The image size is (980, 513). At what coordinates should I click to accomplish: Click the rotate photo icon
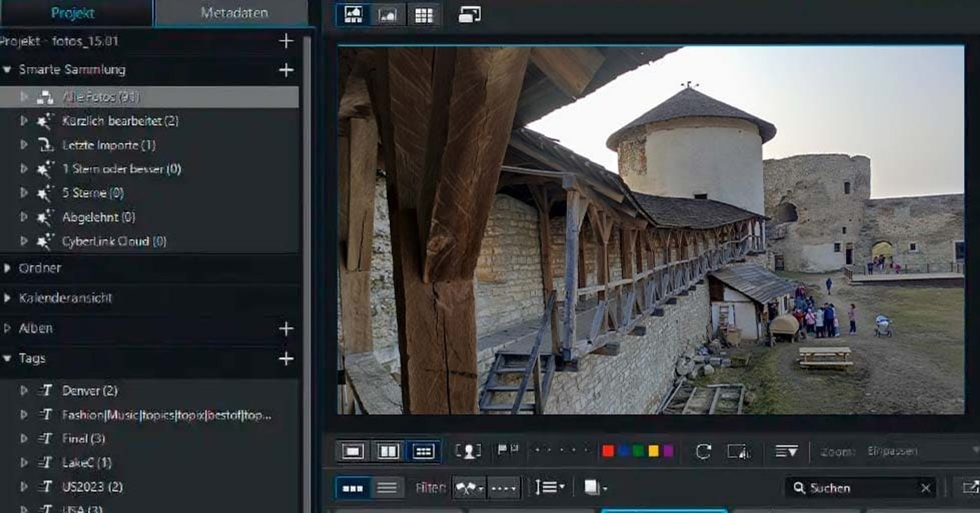(x=703, y=451)
